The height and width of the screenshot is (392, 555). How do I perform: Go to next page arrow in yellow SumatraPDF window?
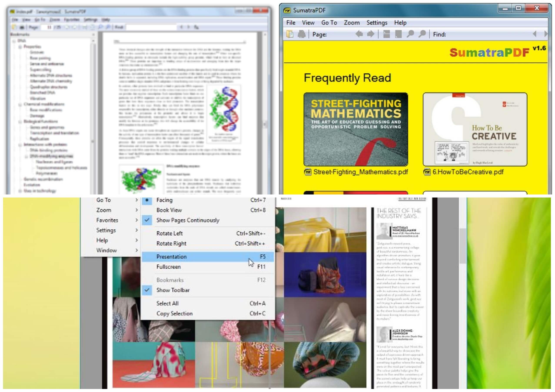371,34
